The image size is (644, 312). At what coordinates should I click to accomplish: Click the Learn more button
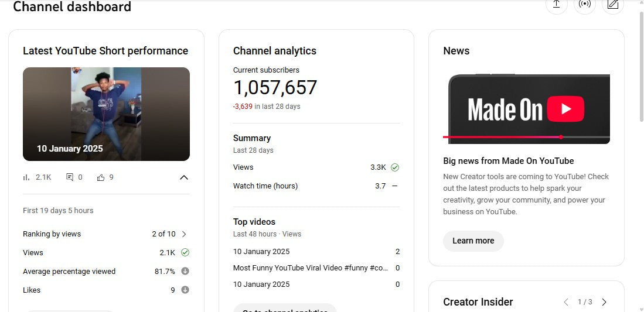473,241
